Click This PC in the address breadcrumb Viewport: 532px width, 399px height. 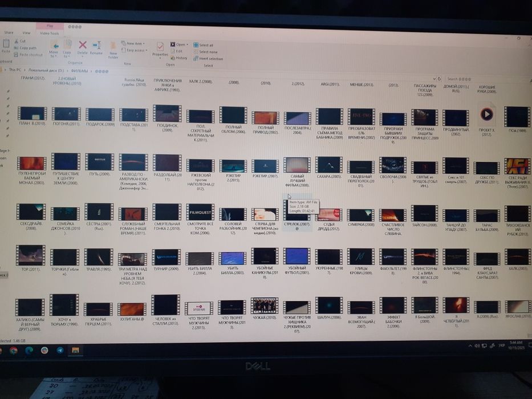click(15, 70)
